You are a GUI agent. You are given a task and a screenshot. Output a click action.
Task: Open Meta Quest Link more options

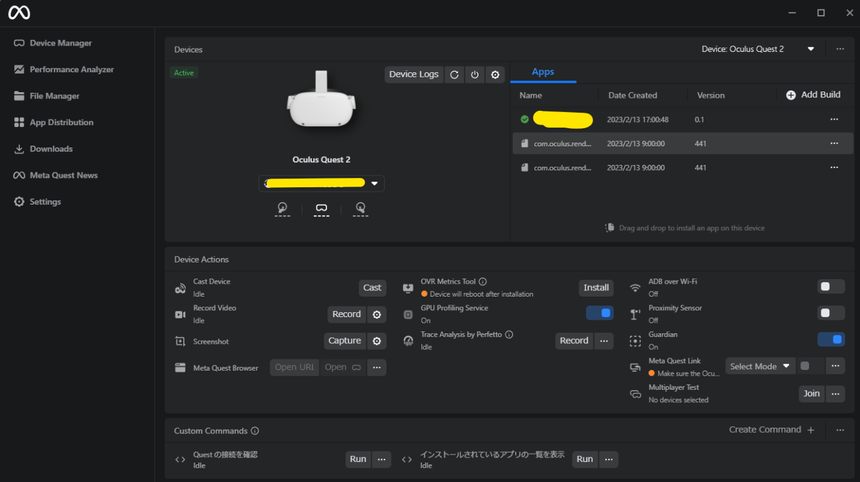coord(835,366)
